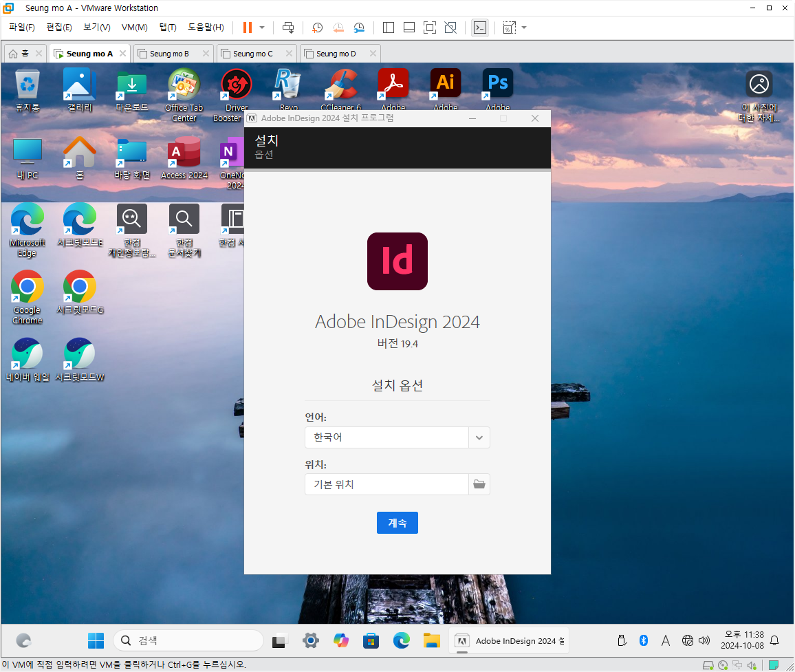Click the volume icon in system tray
Screen dimensions: 795x672
[x=704, y=640]
